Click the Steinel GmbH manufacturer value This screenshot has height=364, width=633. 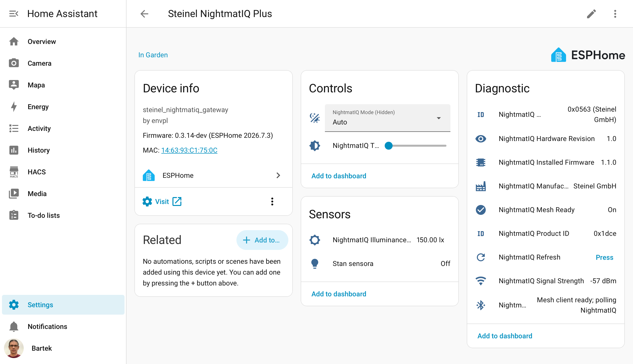click(x=595, y=186)
